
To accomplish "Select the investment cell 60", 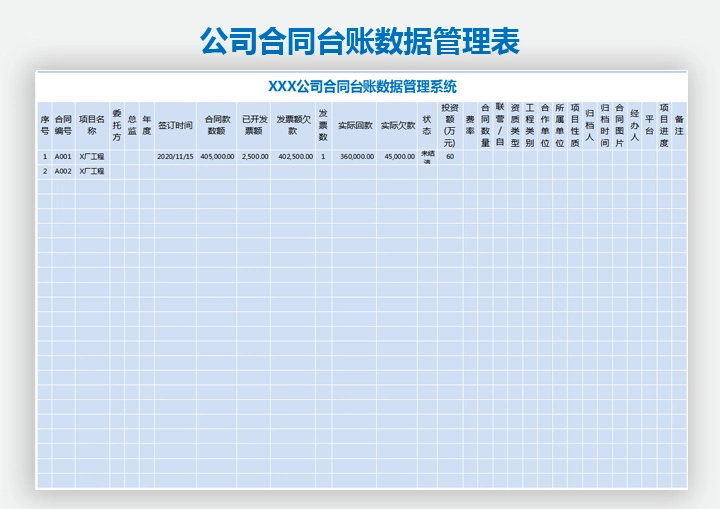I will point(450,157).
